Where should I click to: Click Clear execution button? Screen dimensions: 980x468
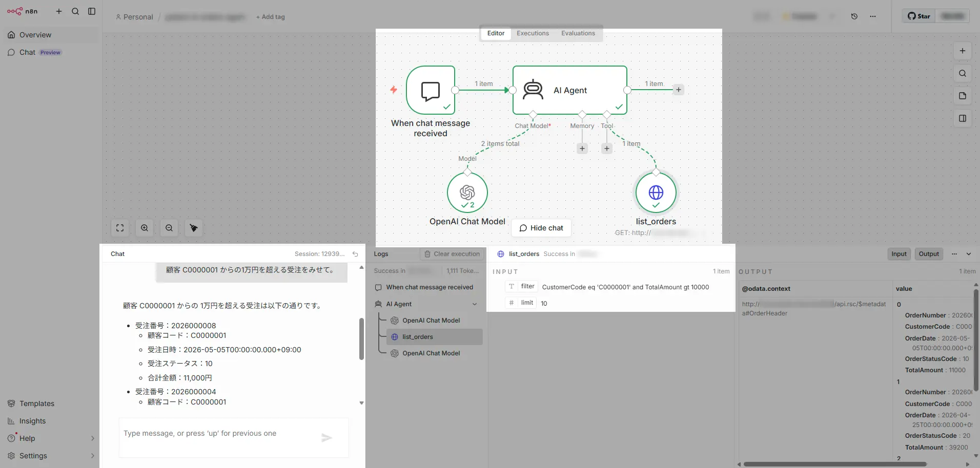click(452, 254)
